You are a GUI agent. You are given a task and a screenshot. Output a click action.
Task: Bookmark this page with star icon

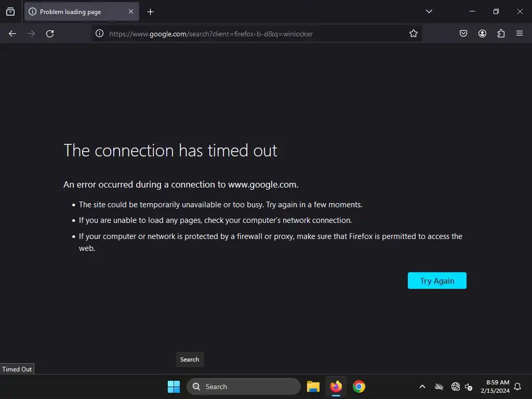(x=413, y=34)
